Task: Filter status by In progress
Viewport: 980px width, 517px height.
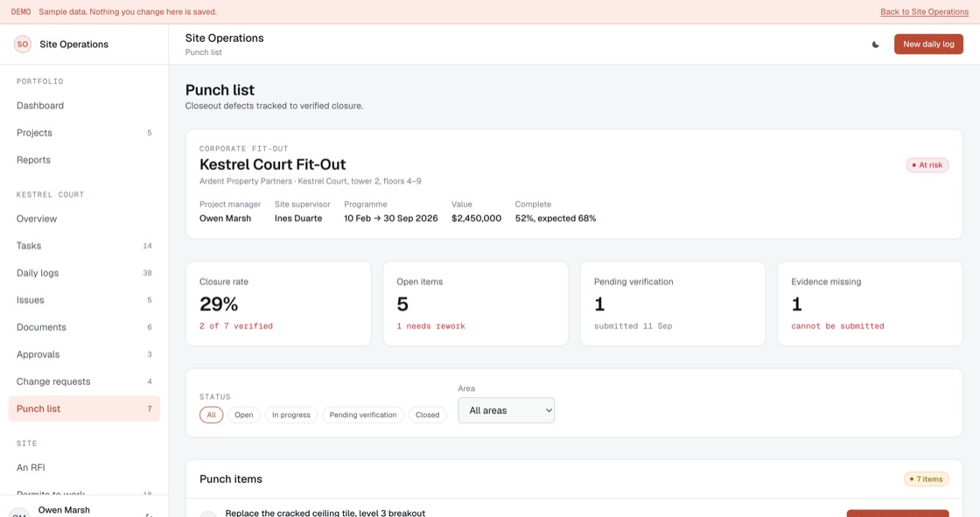Action: point(291,416)
